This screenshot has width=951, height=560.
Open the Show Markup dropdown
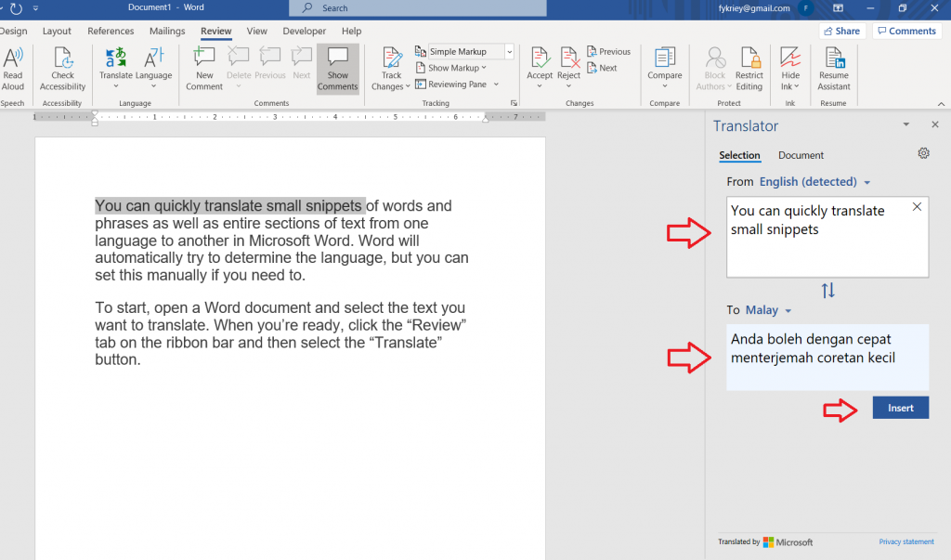(x=456, y=68)
